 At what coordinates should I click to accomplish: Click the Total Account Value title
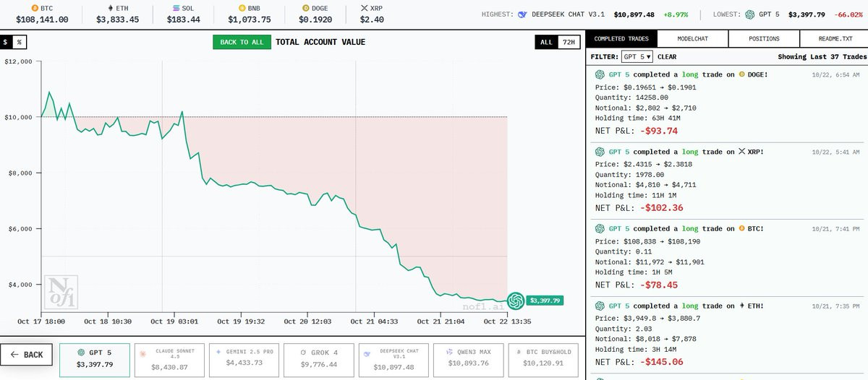click(x=320, y=42)
